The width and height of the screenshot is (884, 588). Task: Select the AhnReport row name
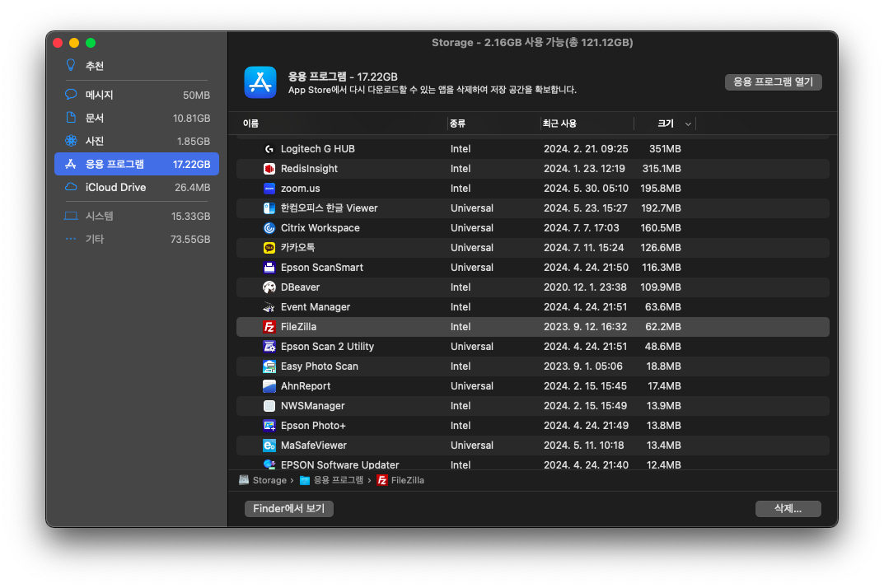click(306, 385)
